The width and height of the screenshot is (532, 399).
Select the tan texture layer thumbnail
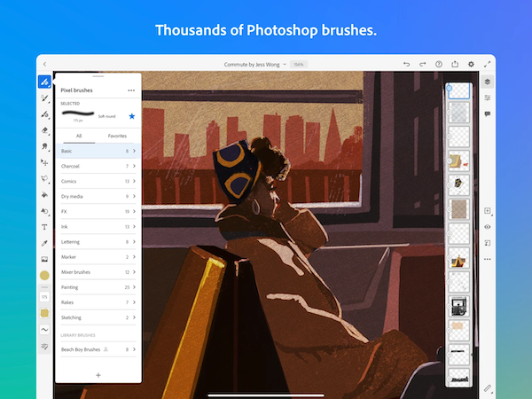click(x=458, y=209)
